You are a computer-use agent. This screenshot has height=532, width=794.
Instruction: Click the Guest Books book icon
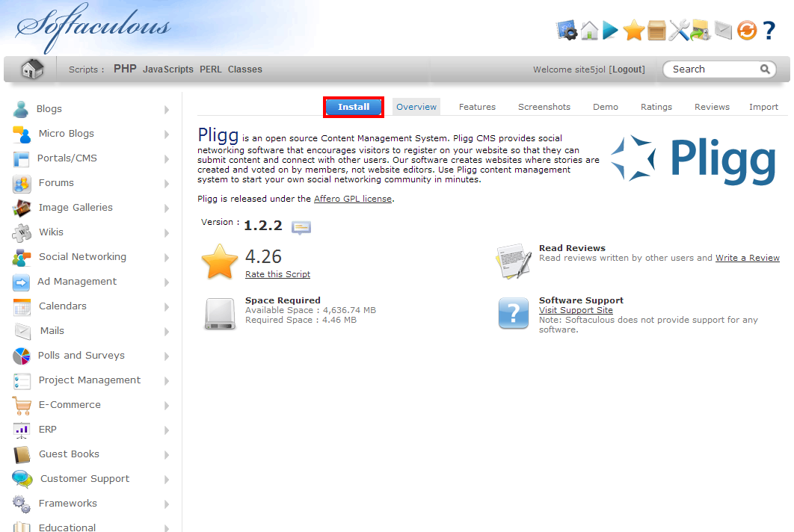click(22, 455)
